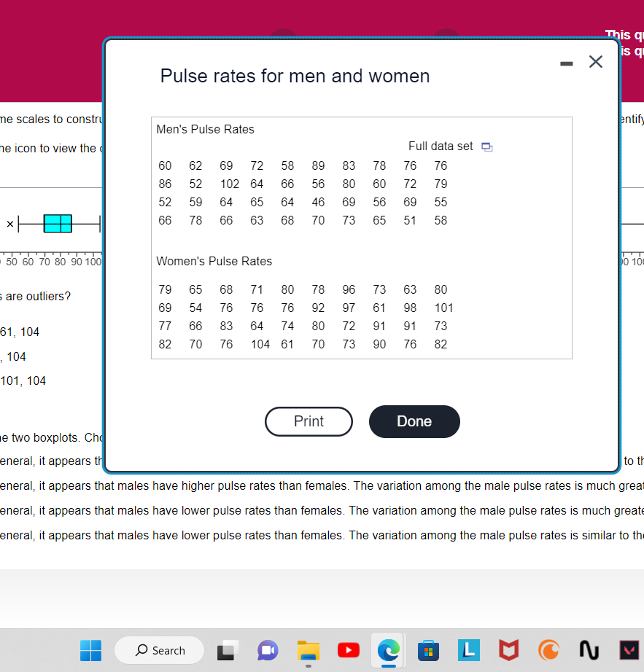Click the Print button
The height and width of the screenshot is (672, 644).
[x=309, y=421]
